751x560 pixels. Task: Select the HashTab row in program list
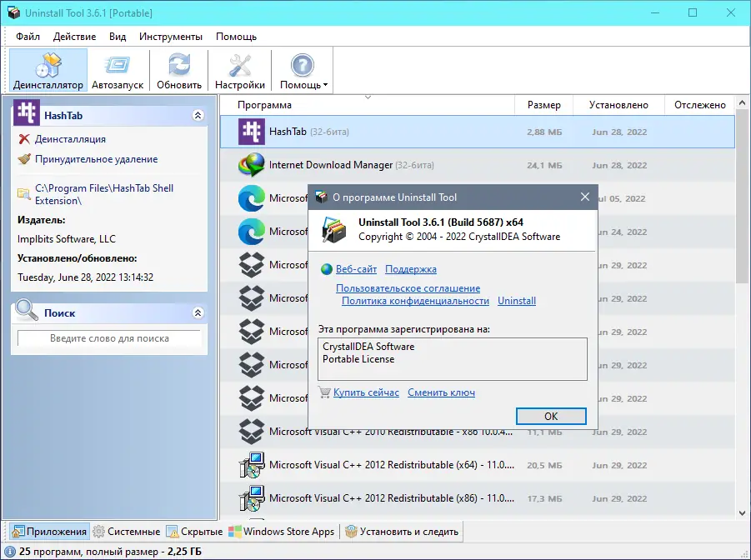point(477,132)
